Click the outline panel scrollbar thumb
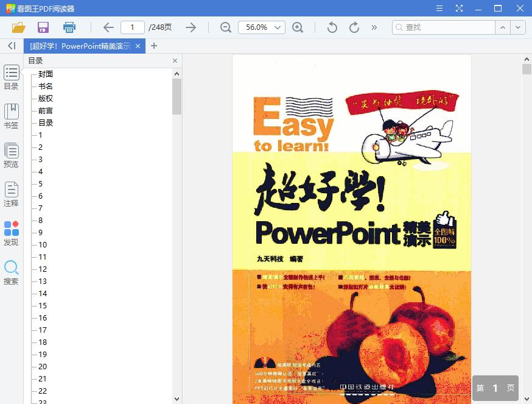Viewport: 532px width, 404px height. pos(177,97)
